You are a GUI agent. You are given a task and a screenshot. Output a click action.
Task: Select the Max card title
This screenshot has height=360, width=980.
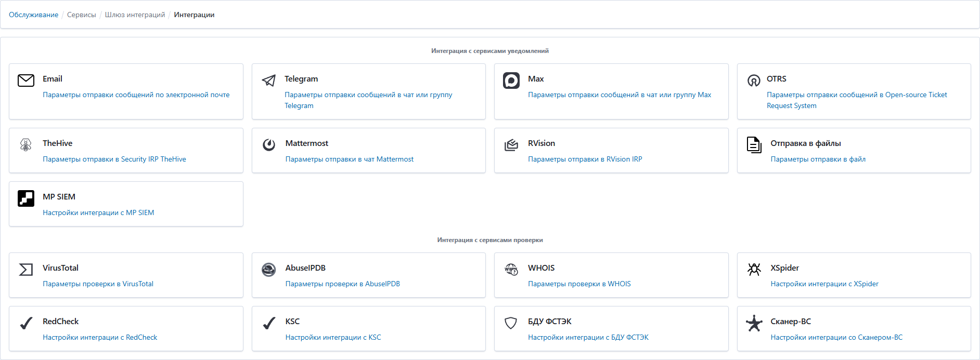click(536, 78)
